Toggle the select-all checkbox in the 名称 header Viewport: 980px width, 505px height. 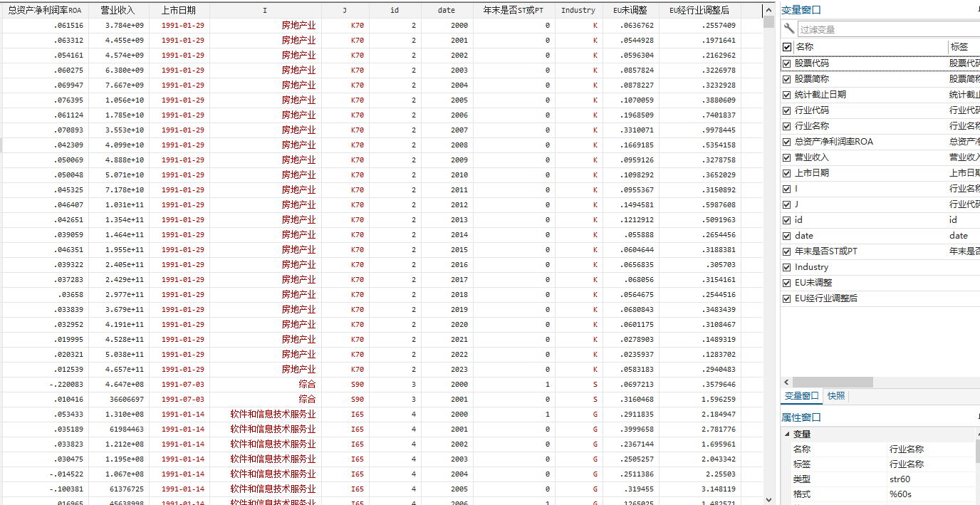click(787, 47)
